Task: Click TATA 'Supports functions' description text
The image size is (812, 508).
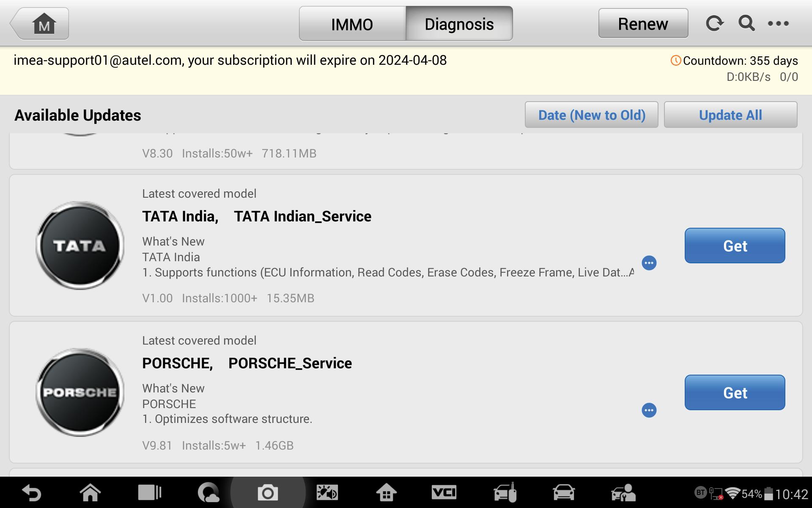Action: [x=388, y=272]
